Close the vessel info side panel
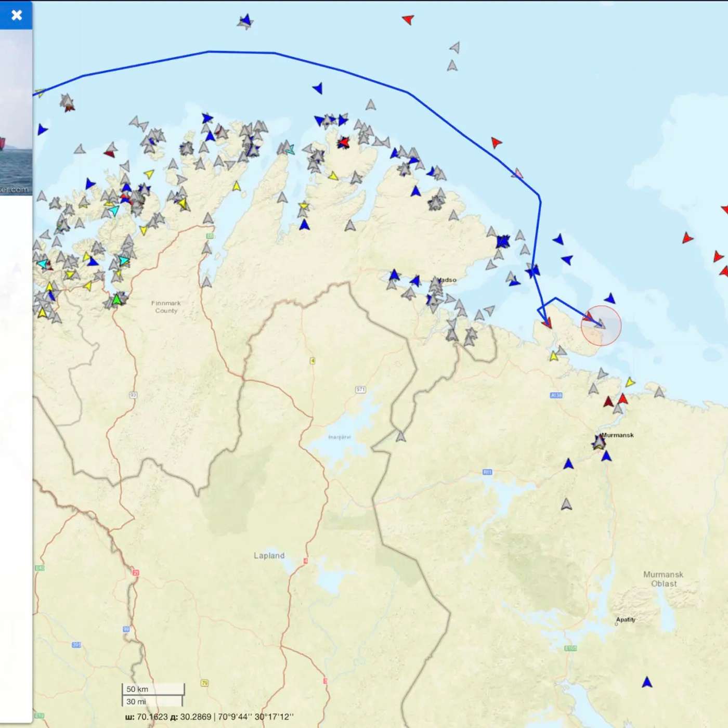728x728 pixels. click(17, 15)
